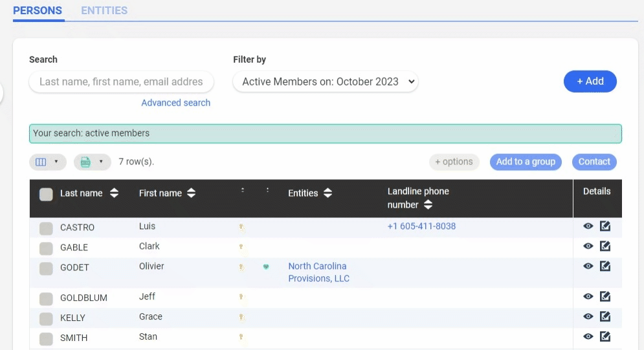Click the Add to a group button
This screenshot has width=644, height=350.
(x=526, y=162)
